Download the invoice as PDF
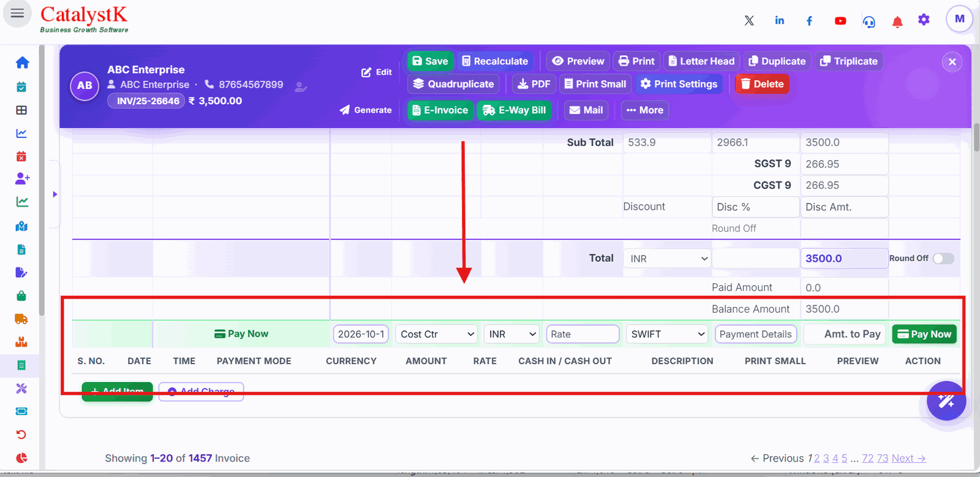The image size is (980, 477). click(x=534, y=84)
